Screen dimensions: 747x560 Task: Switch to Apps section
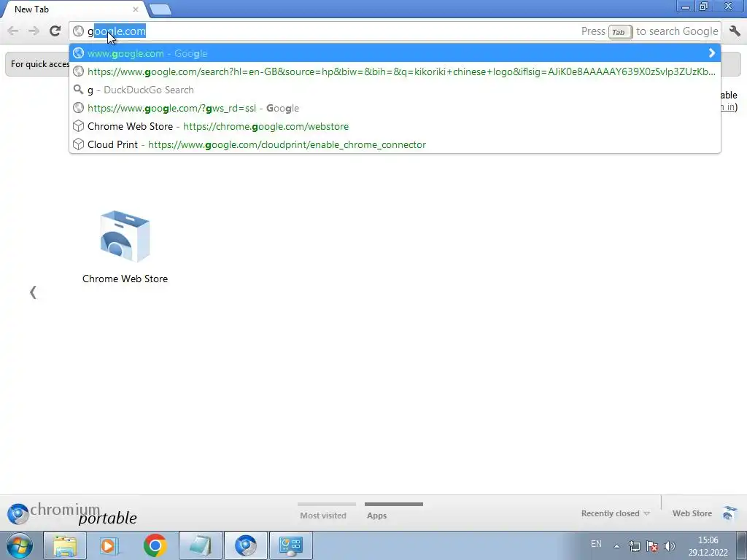tap(377, 516)
